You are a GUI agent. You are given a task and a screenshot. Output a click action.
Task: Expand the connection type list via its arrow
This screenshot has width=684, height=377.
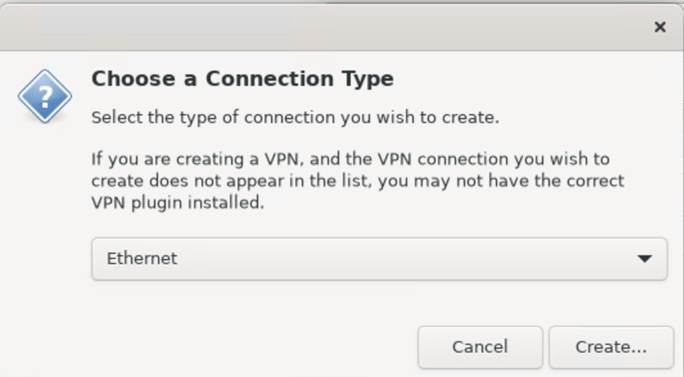[x=644, y=259]
